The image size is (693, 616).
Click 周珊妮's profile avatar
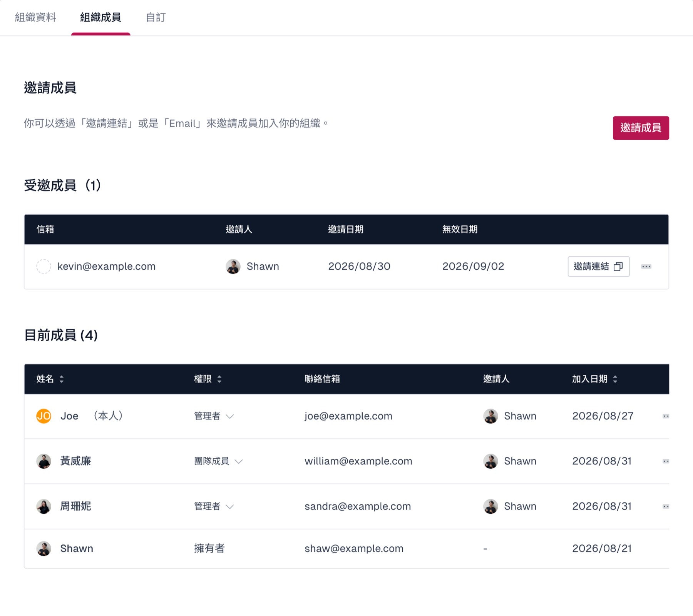pos(44,506)
